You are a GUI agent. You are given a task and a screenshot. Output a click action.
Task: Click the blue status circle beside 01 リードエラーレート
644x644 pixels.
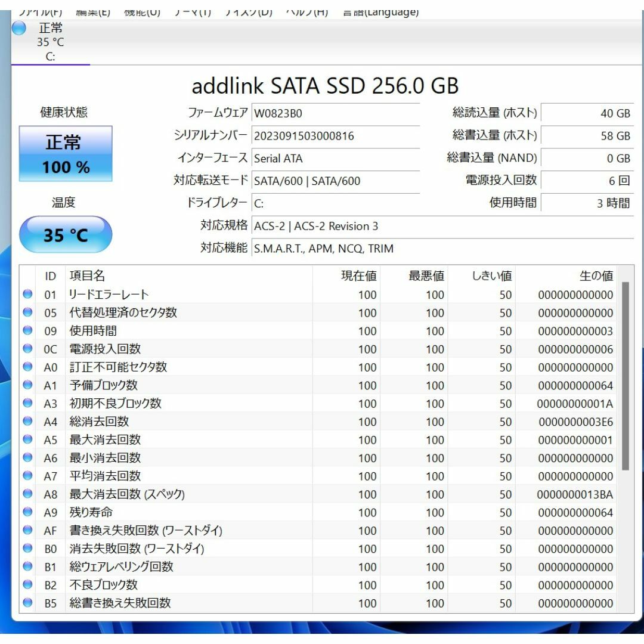tap(27, 294)
